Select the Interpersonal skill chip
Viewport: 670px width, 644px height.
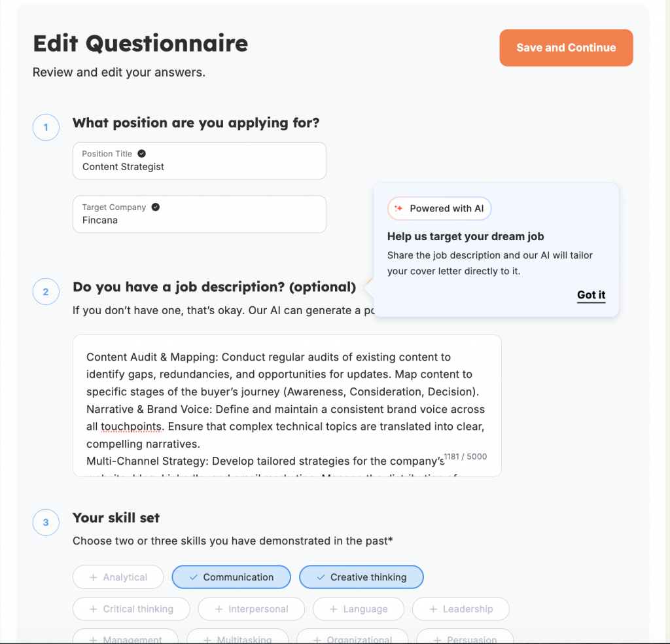(x=251, y=609)
